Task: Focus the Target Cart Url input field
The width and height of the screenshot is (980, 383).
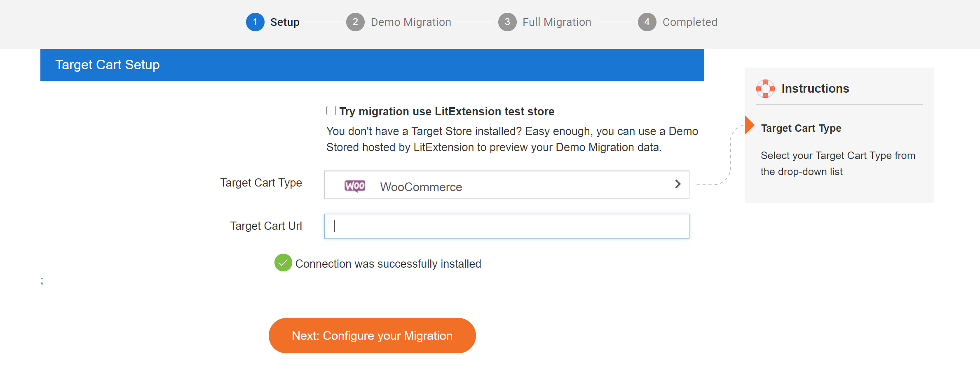Action: pos(506,226)
